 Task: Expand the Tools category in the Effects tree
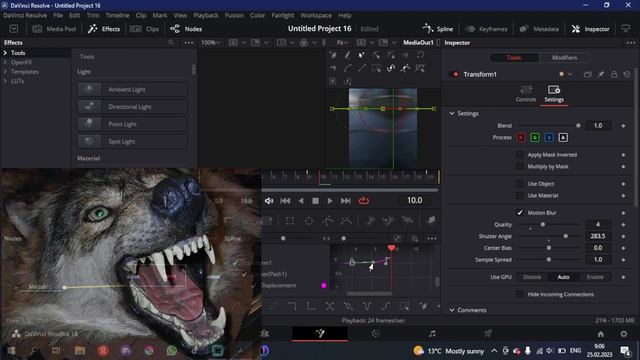[x=5, y=53]
